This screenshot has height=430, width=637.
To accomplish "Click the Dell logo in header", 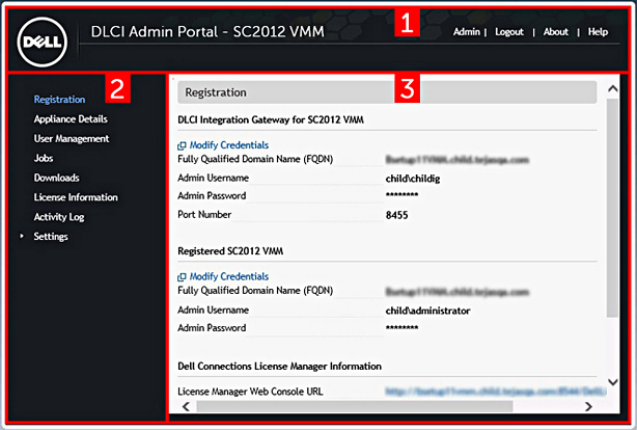I will 42,42.
